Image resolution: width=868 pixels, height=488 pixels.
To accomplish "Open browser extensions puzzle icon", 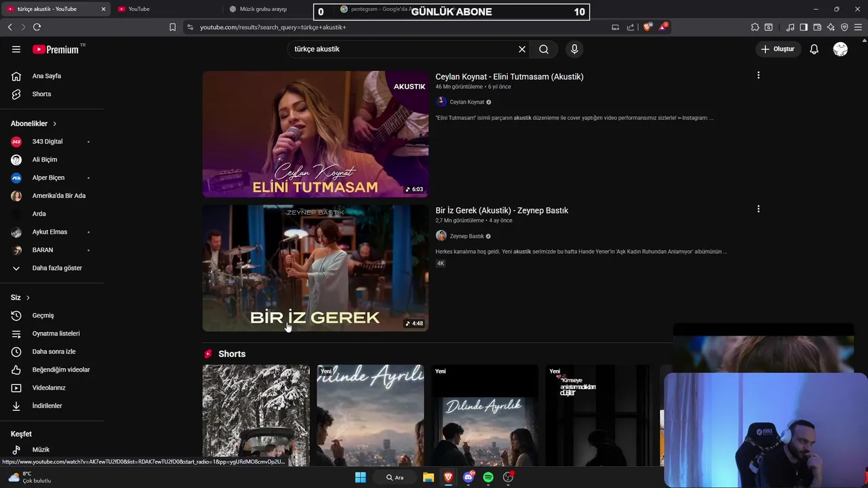I will 755,27.
